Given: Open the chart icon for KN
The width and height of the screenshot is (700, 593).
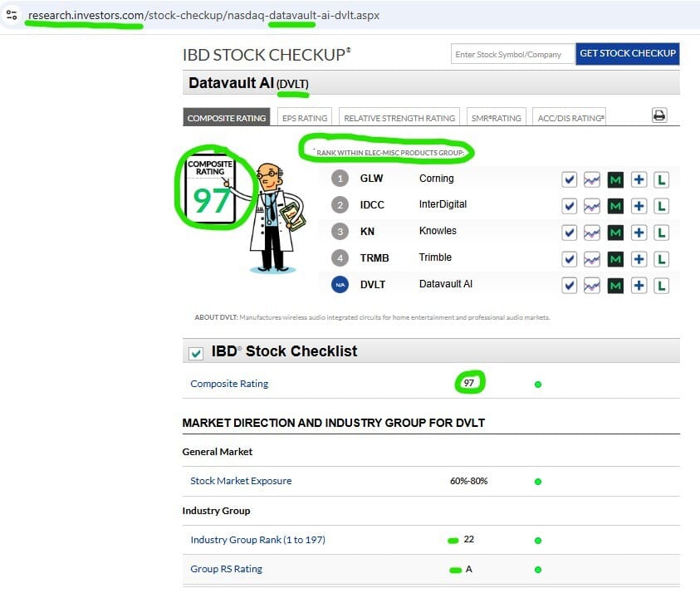Looking at the screenshot, I should click(x=592, y=233).
